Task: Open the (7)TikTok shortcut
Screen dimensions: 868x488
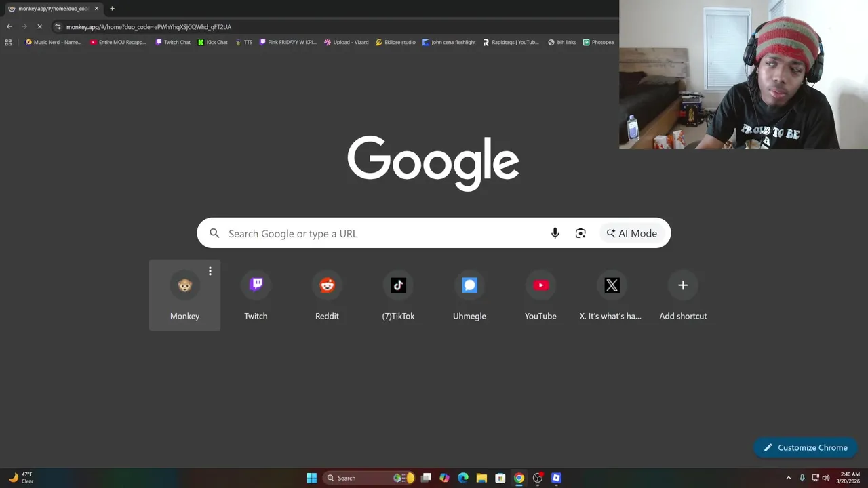Action: point(398,296)
